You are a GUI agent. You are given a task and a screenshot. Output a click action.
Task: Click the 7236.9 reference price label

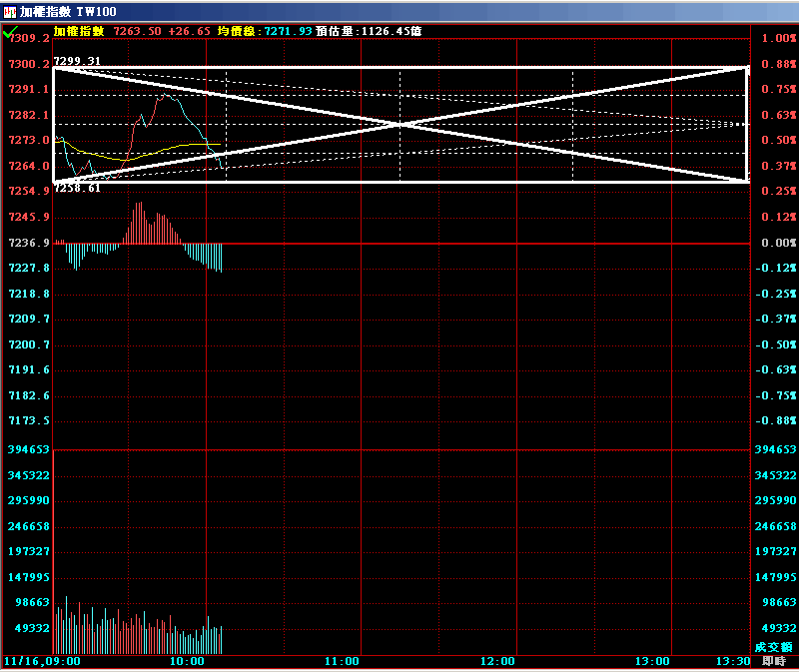click(29, 243)
